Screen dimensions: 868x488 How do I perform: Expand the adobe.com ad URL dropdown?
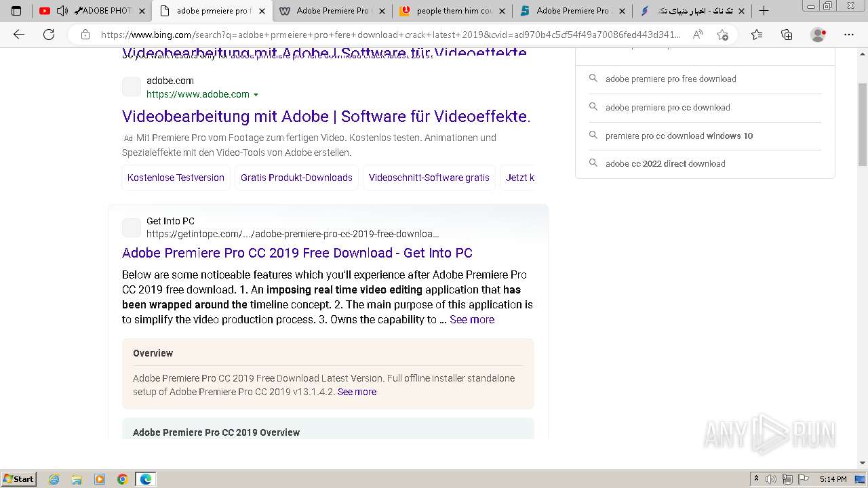pos(256,95)
